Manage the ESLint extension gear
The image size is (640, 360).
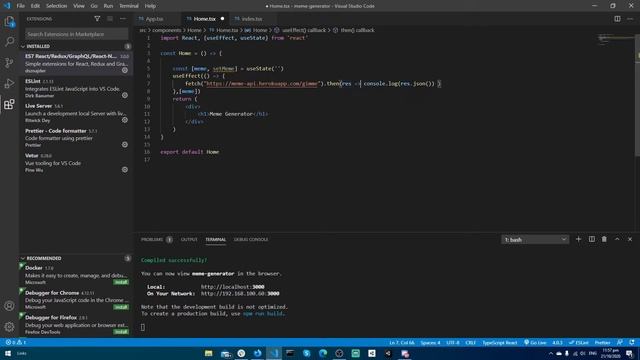pos(125,95)
